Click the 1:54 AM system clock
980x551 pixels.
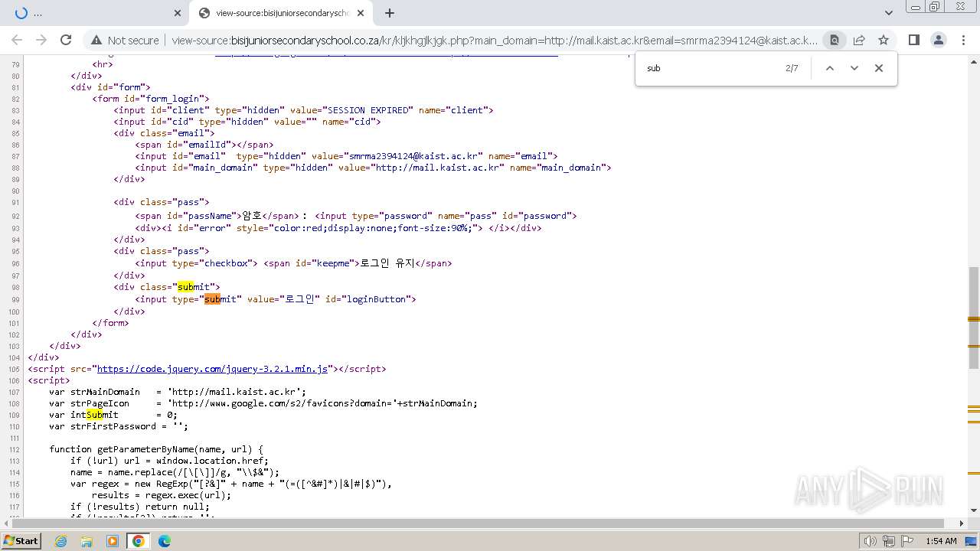pyautogui.click(x=941, y=541)
